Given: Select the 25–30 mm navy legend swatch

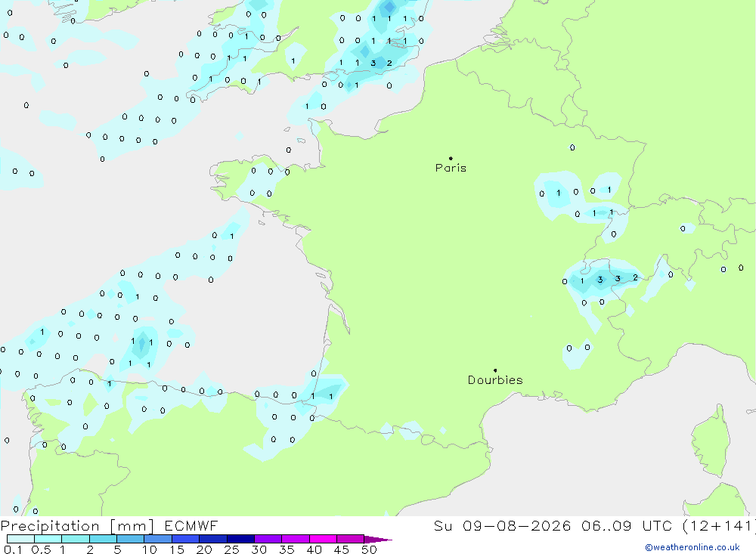Looking at the screenshot, I should pos(240,539).
